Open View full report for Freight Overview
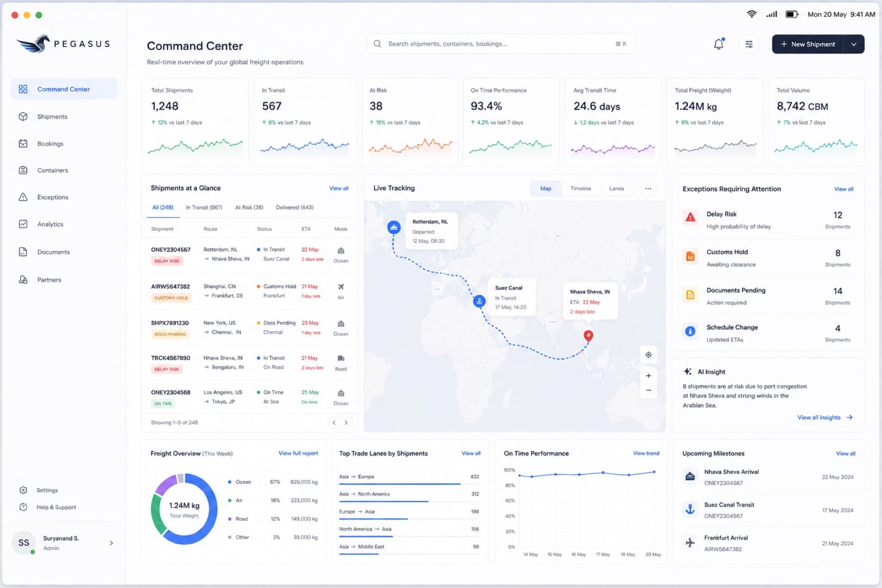Screen dimensions: 882x588 point(298,453)
